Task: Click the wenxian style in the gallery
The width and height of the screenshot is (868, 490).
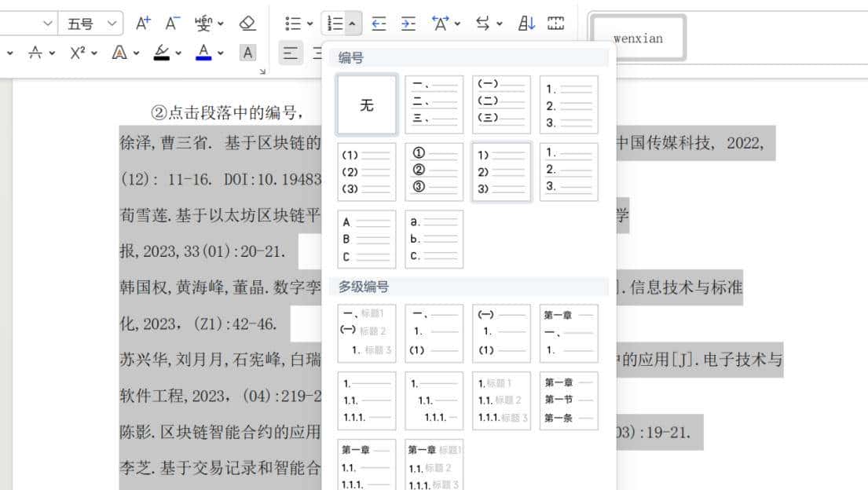Action: (x=638, y=38)
